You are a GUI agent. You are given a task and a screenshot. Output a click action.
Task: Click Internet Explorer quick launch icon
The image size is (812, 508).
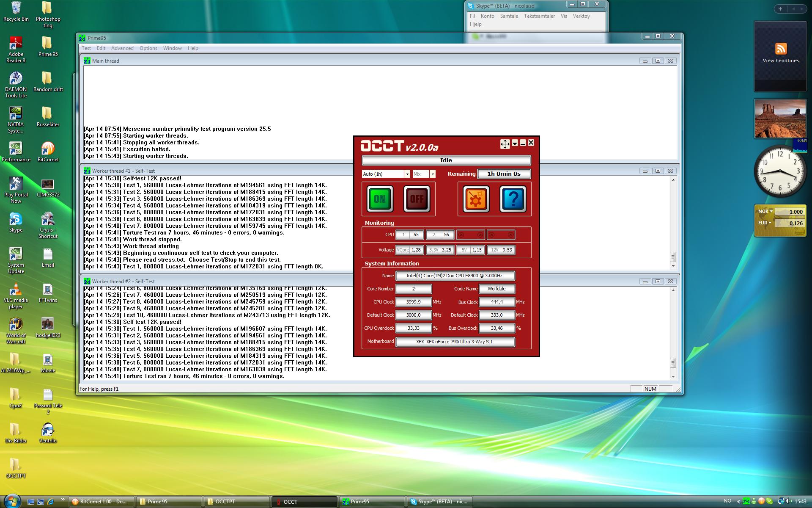51,502
